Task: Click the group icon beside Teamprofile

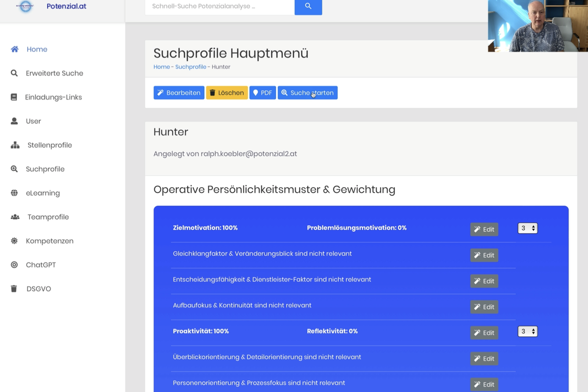Action: click(15, 217)
